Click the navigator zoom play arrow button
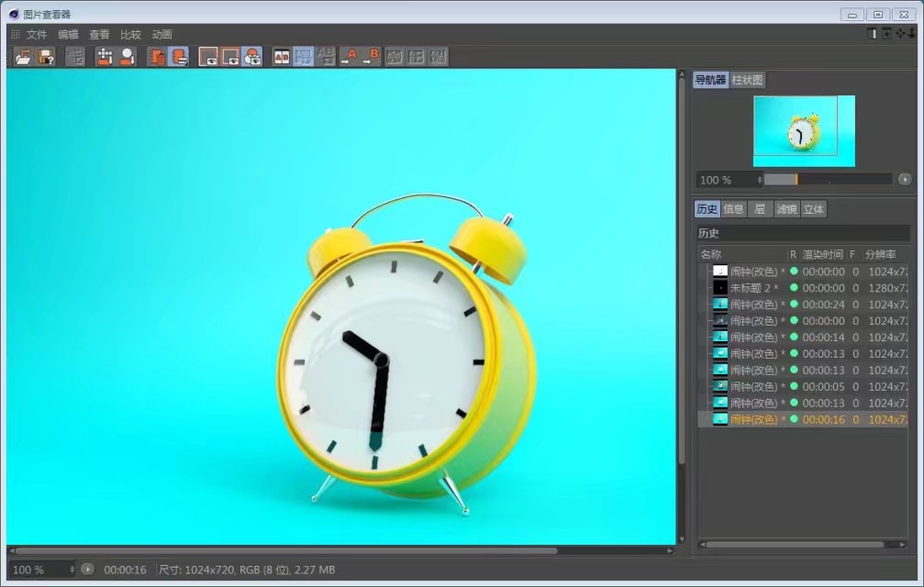 [905, 180]
